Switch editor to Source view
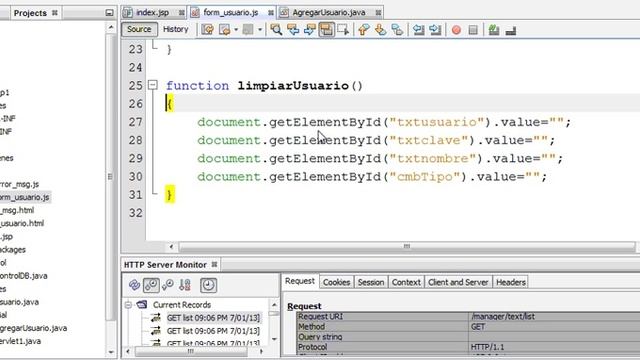 [x=139, y=29]
